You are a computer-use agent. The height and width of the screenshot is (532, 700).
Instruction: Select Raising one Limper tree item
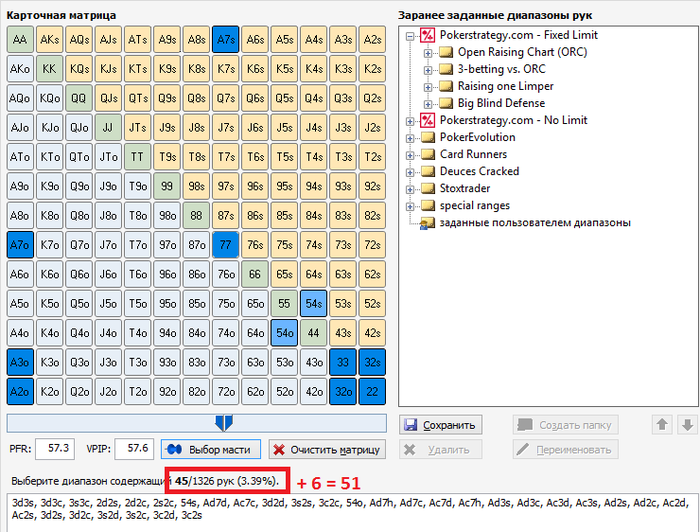(x=505, y=86)
